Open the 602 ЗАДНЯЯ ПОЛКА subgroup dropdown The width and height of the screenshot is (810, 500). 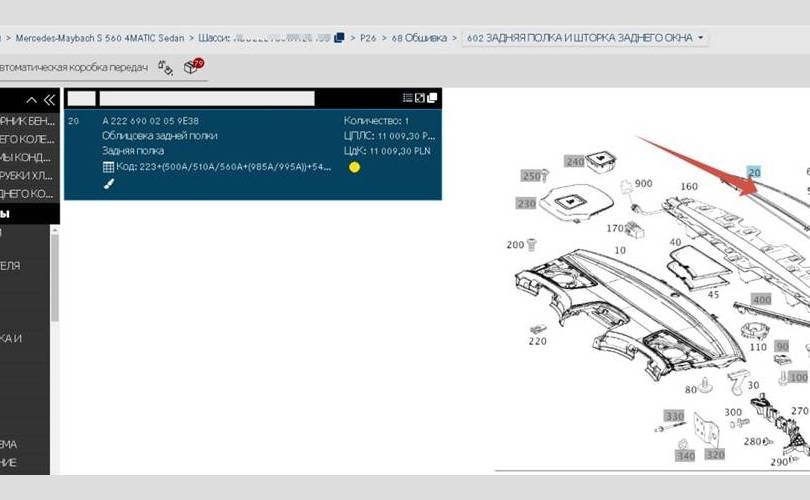click(584, 38)
